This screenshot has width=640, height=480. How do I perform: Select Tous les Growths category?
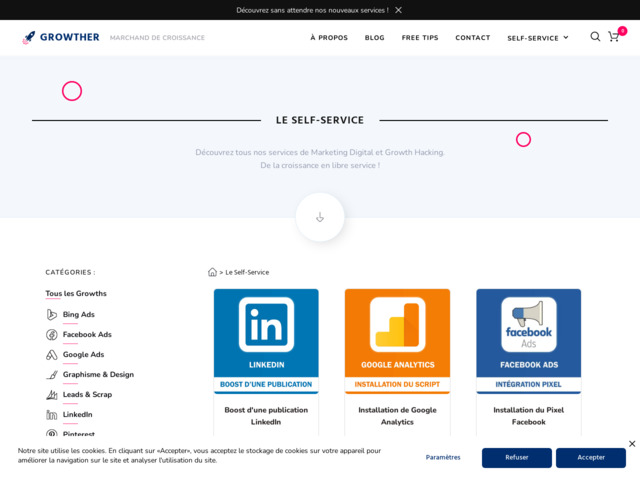coord(76,293)
